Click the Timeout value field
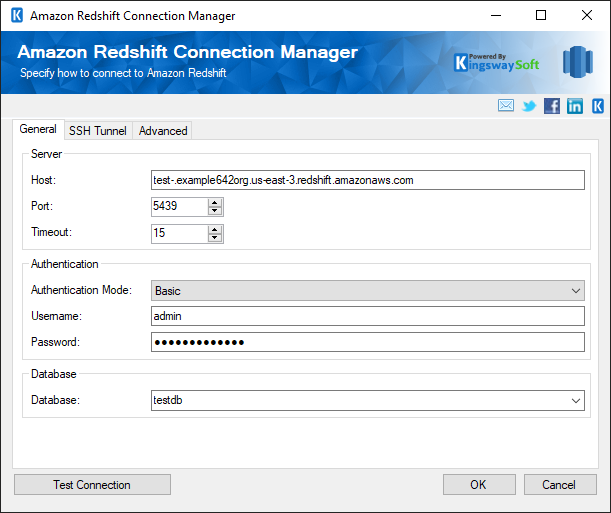 (179, 233)
